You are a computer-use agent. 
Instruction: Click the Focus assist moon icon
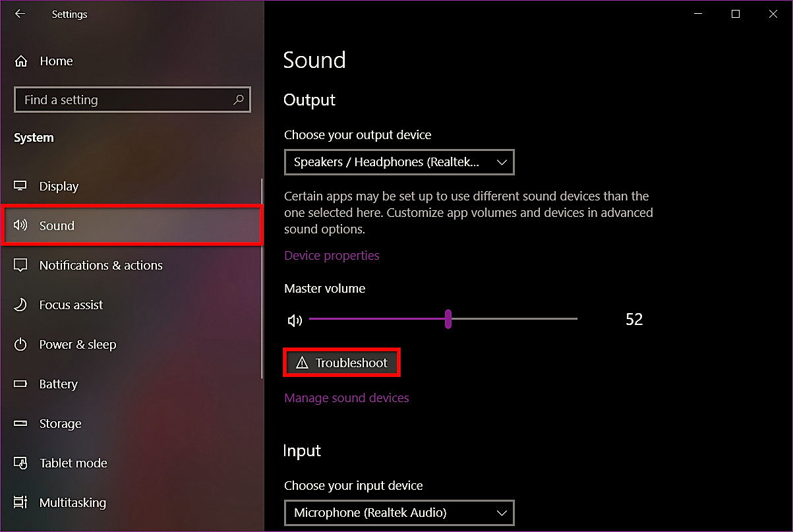tap(20, 305)
